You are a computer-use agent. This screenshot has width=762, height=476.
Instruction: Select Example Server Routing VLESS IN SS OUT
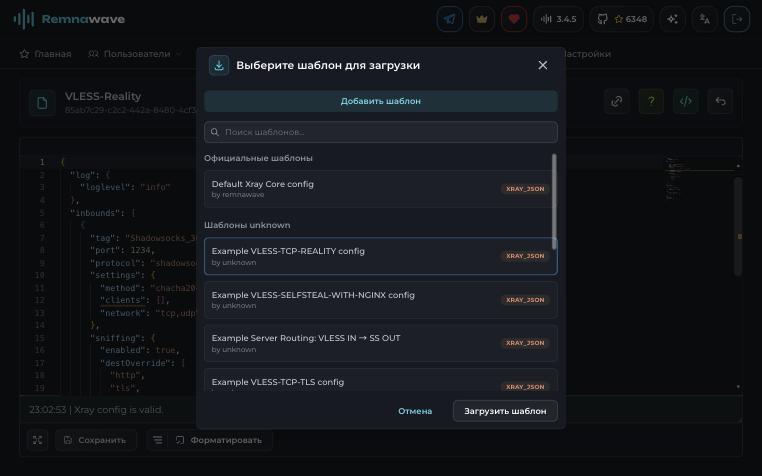coord(381,343)
